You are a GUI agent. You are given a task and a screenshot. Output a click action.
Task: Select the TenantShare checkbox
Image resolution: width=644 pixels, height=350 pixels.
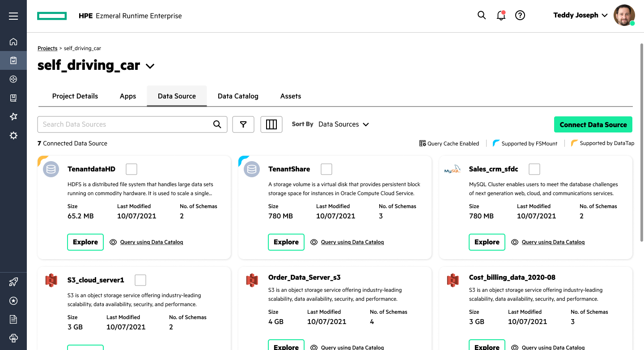click(326, 169)
